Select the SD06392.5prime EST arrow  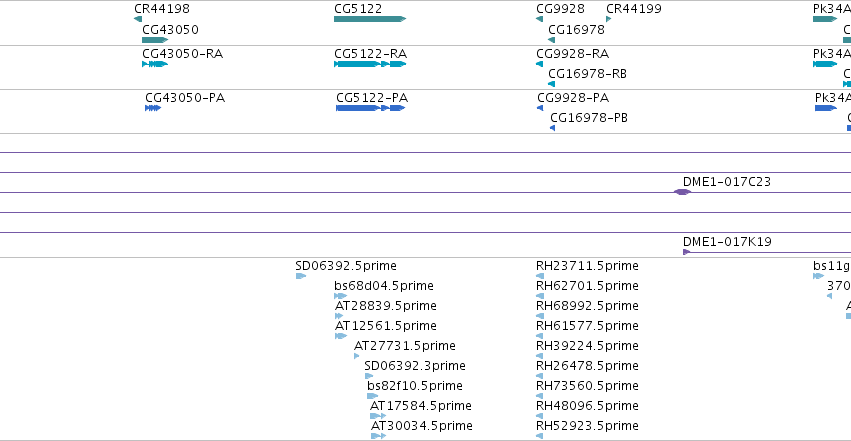tap(301, 276)
